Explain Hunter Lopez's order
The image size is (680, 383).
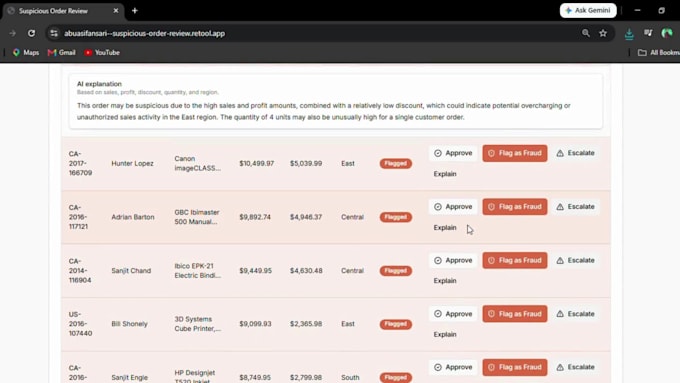point(445,174)
